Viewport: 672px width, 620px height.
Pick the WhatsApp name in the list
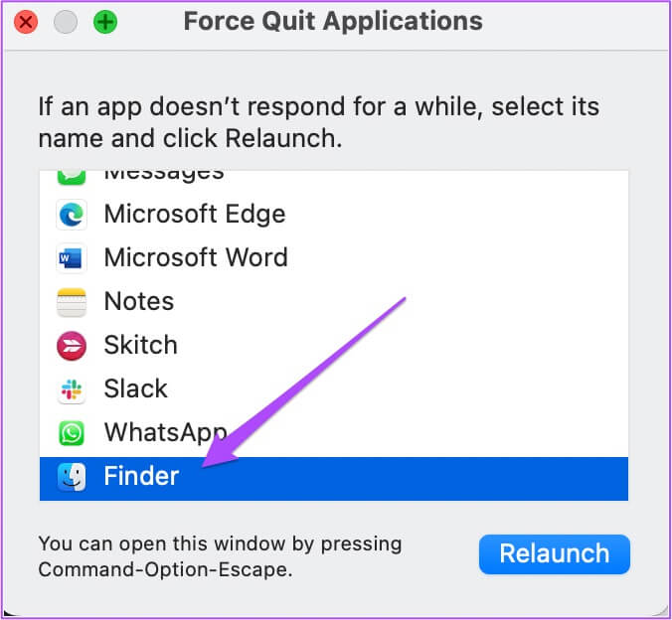165,433
